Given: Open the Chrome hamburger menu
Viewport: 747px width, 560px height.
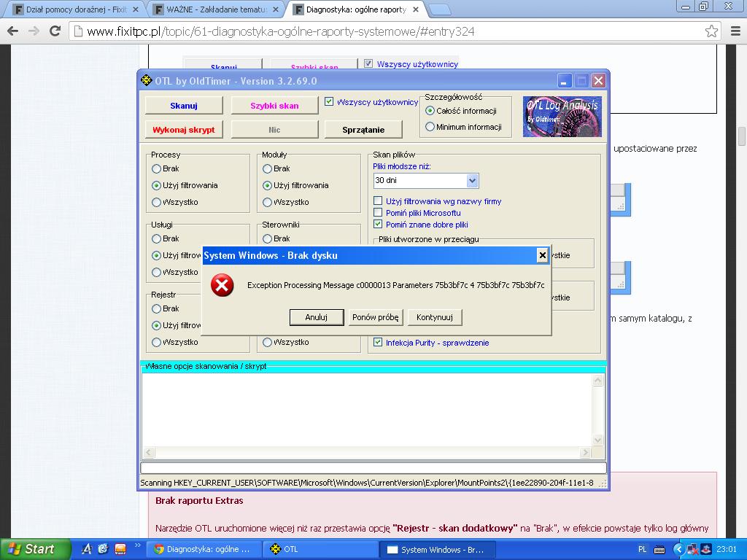Looking at the screenshot, I should point(735,31).
